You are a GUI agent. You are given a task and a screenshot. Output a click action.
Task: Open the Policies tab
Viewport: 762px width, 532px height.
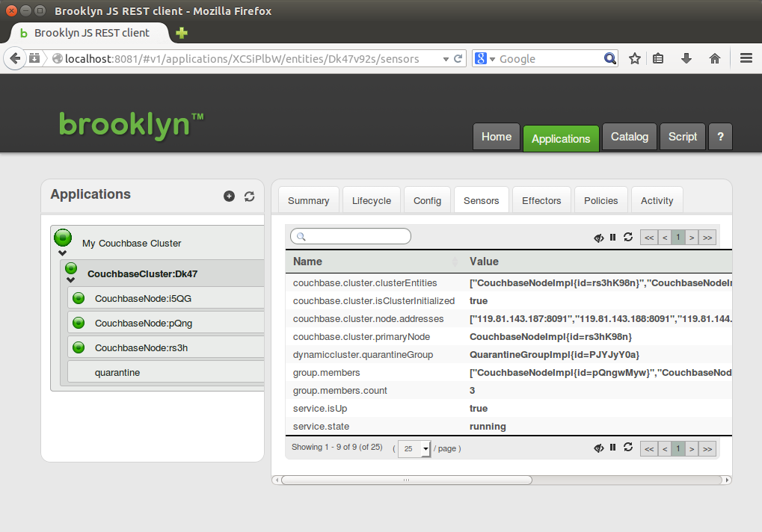[x=601, y=200]
